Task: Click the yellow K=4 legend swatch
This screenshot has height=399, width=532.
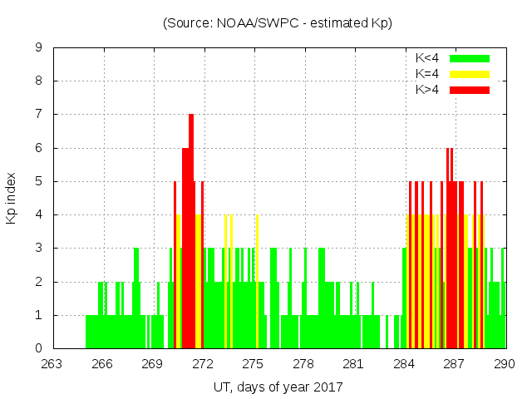Action: coord(470,74)
